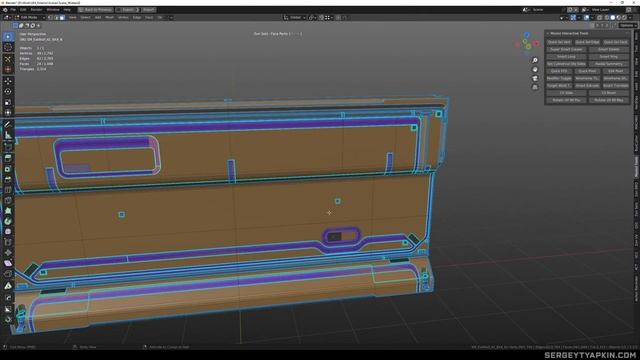Open the Mesh menu in the viewport header

pyautogui.click(x=110, y=18)
